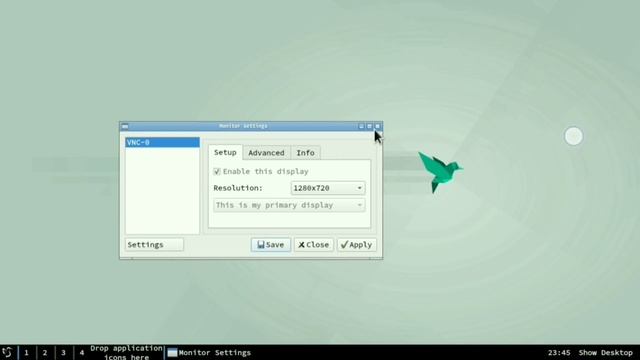The height and width of the screenshot is (360, 640).
Task: Open the Resolution 1280x720 dropdown
Action: tap(328, 188)
